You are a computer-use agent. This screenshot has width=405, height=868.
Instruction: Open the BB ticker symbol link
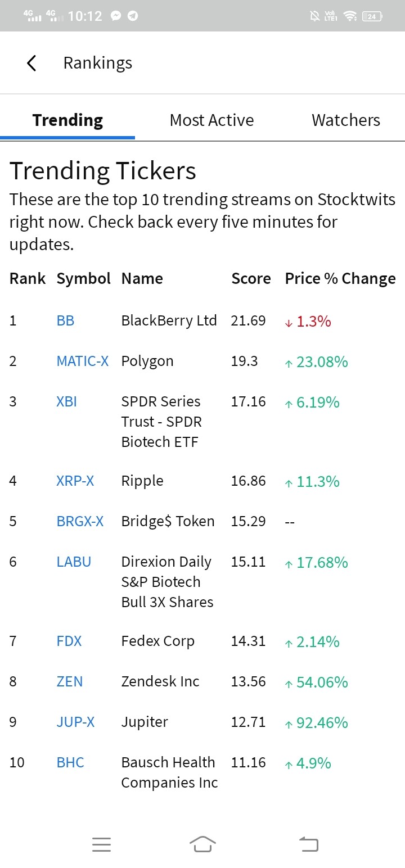click(x=65, y=321)
